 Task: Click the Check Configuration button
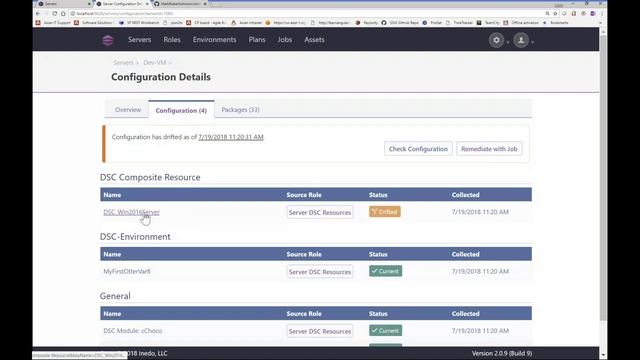[x=418, y=149]
